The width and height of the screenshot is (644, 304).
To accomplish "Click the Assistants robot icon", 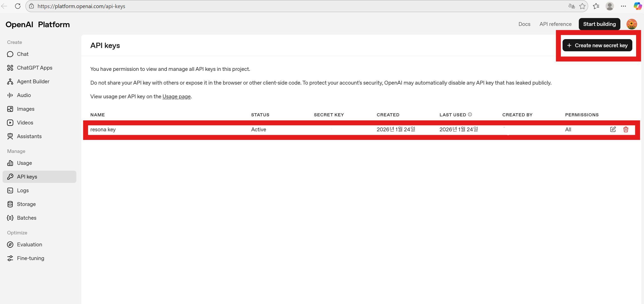I will point(10,136).
